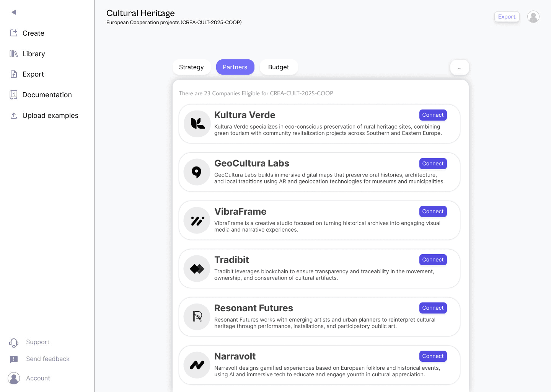The width and height of the screenshot is (551, 392).
Task: Click the Export button at top right
Action: click(x=507, y=16)
